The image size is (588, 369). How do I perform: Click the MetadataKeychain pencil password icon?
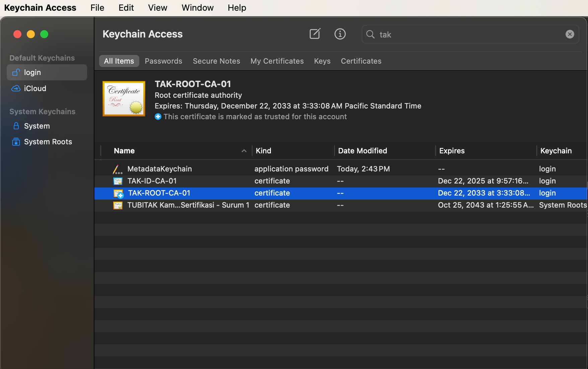[117, 169]
